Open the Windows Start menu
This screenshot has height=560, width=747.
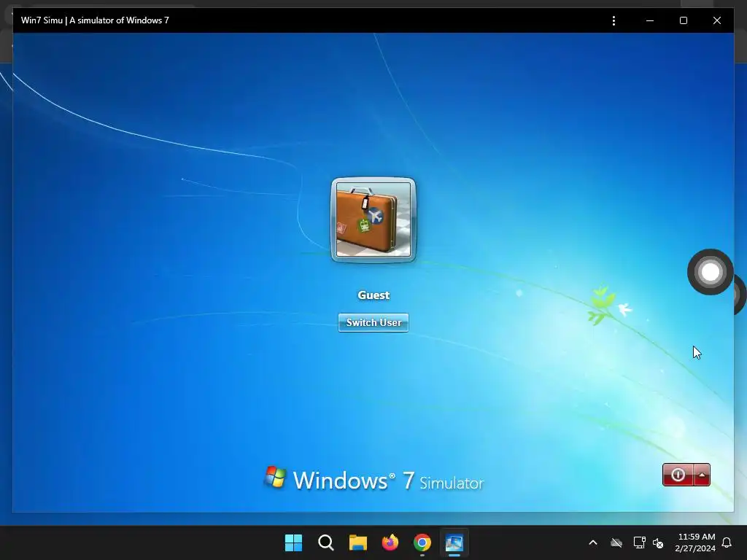(293, 542)
